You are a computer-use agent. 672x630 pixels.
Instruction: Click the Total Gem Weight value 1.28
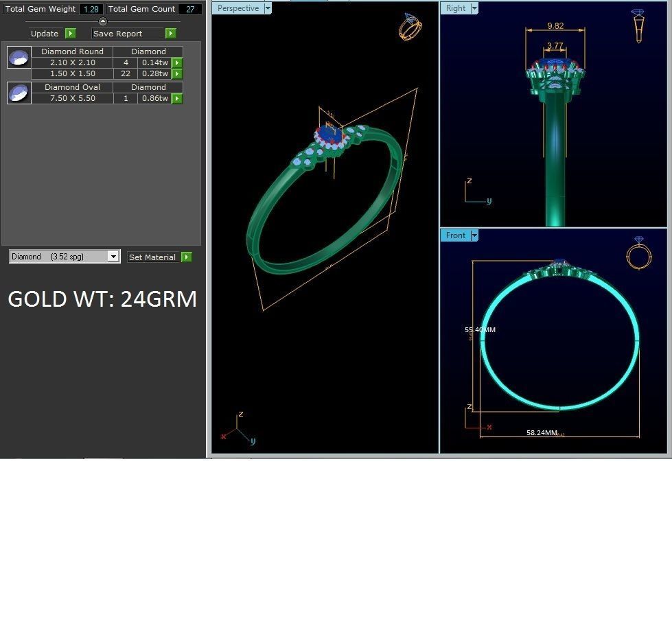click(91, 9)
